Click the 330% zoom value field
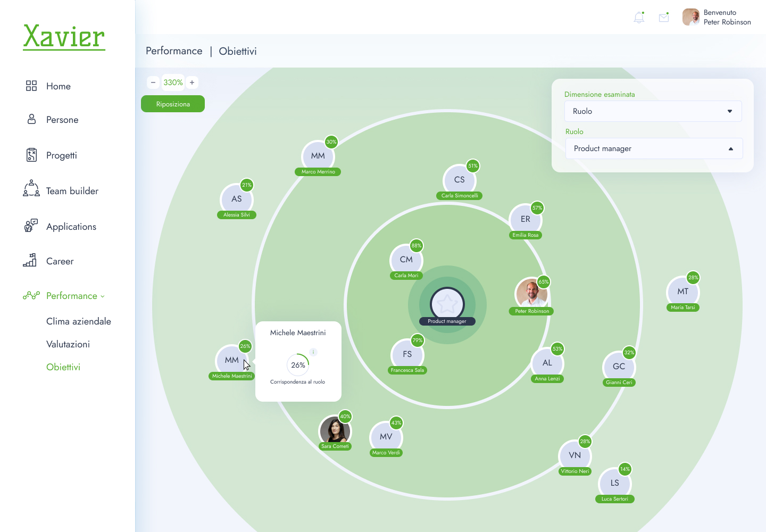The height and width of the screenshot is (532, 766). coord(173,82)
